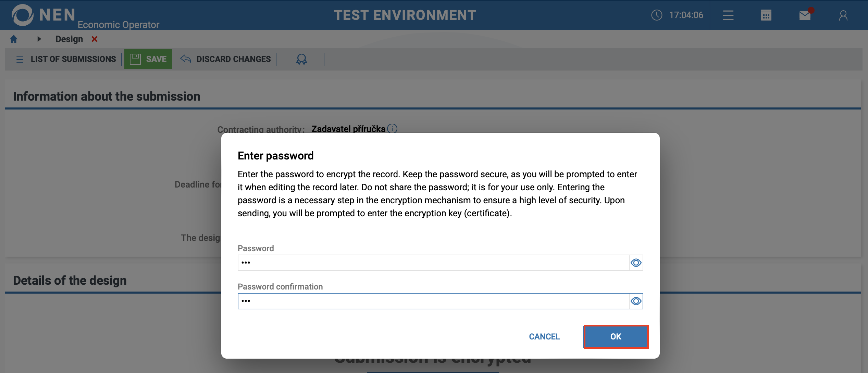Show the Password field characters
The height and width of the screenshot is (373, 868).
[636, 263]
